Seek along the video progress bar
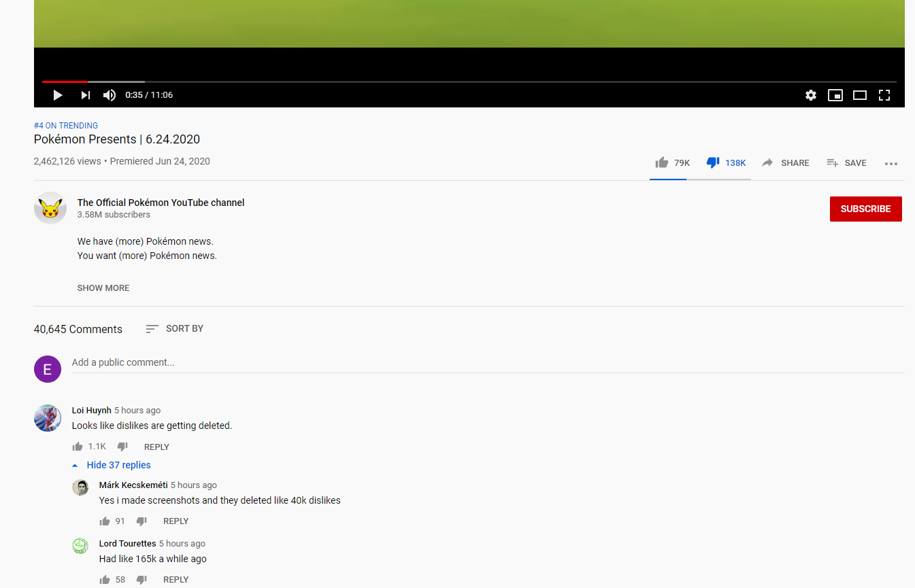Screen dimensions: 915x588 pos(469,82)
